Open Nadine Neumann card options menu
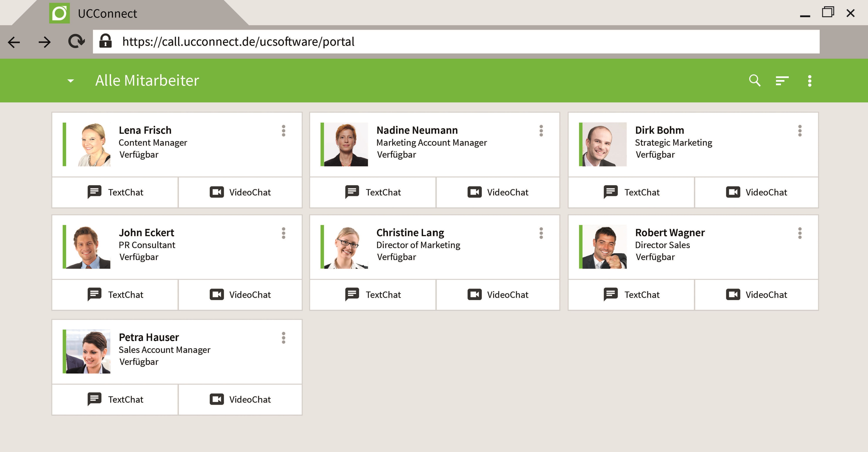This screenshot has width=868, height=452. point(541,131)
